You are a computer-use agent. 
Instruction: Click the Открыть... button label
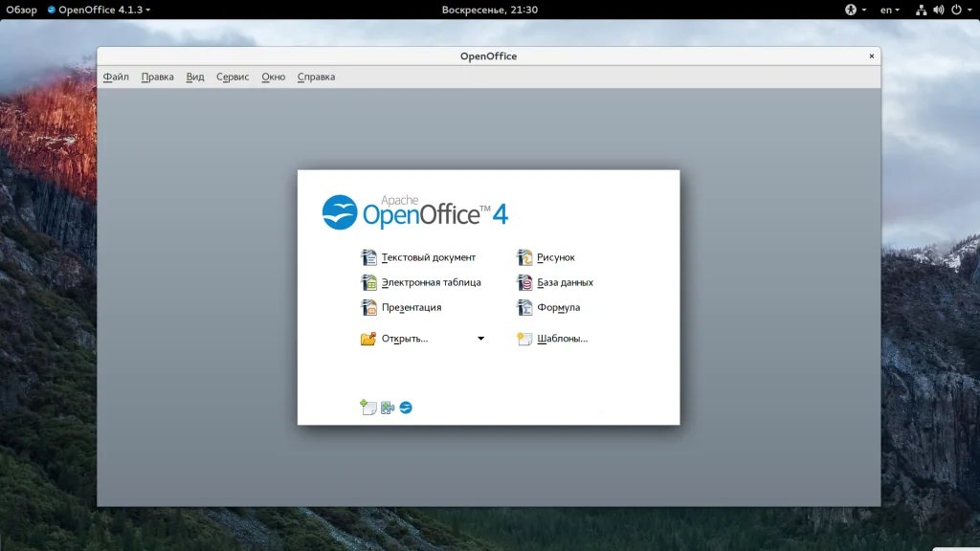point(404,339)
